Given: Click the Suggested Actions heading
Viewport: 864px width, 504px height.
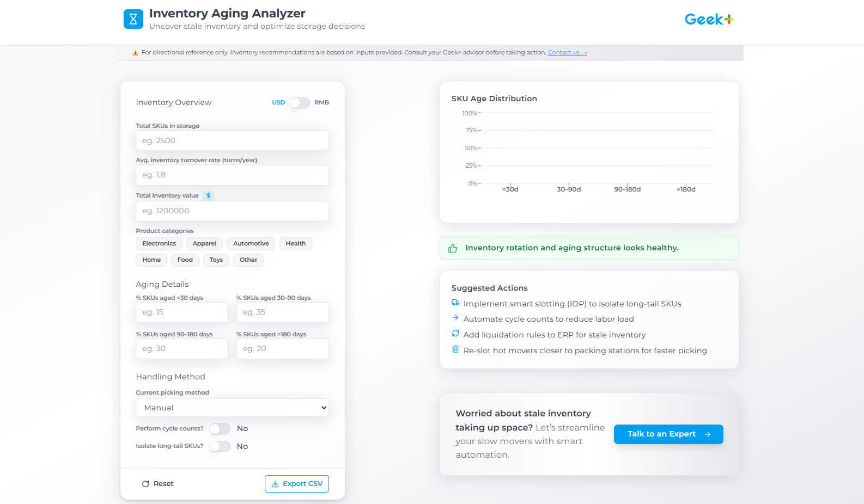Looking at the screenshot, I should tap(490, 288).
